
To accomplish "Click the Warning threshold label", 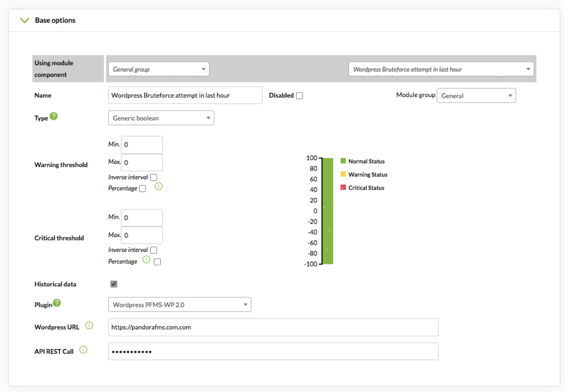I will click(x=61, y=165).
